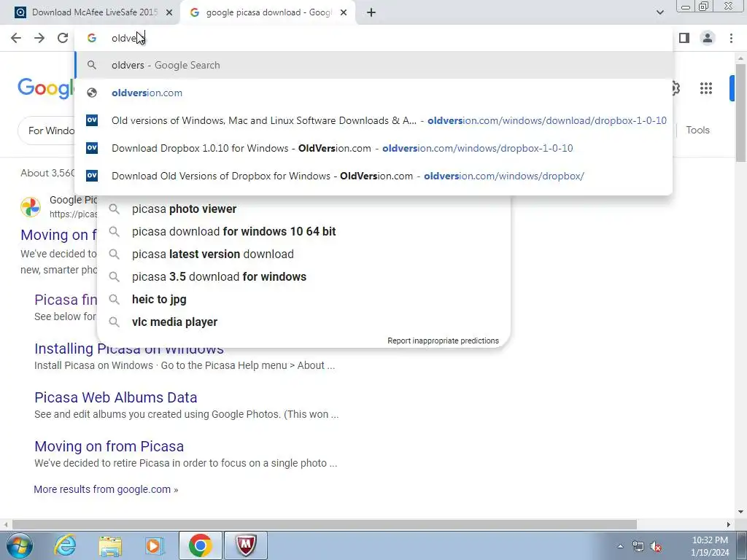Choose 'picasa 3.5 download for windows' prediction
Viewport: 747px width, 560px height.
coord(303,276)
